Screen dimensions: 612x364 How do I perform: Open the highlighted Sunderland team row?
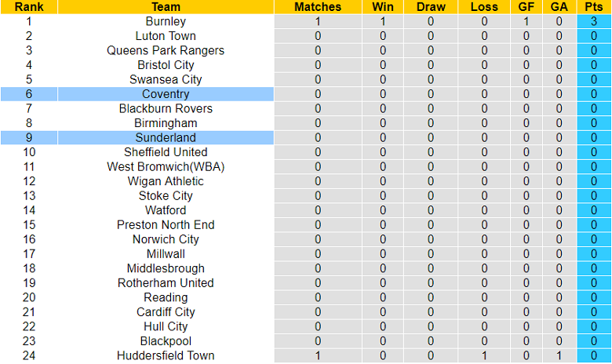tap(166, 138)
